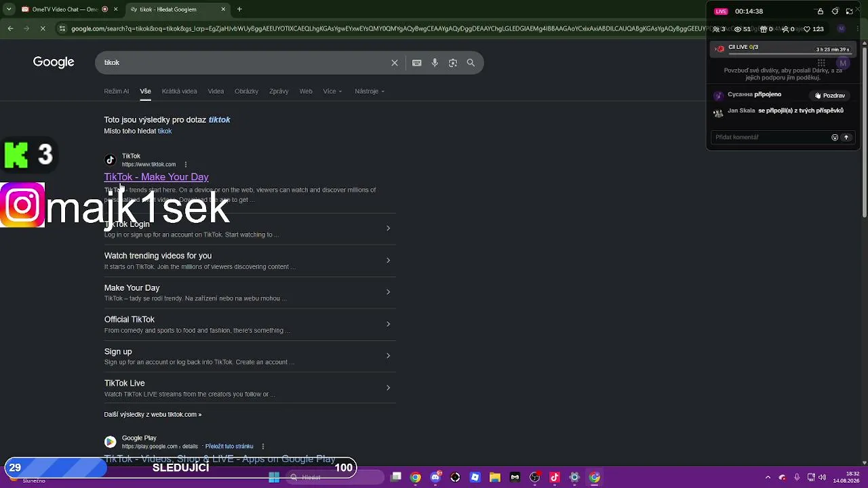This screenshot has height=488, width=868.
Task: Expand the TikTok Login sitelink arrow
Action: [x=388, y=228]
